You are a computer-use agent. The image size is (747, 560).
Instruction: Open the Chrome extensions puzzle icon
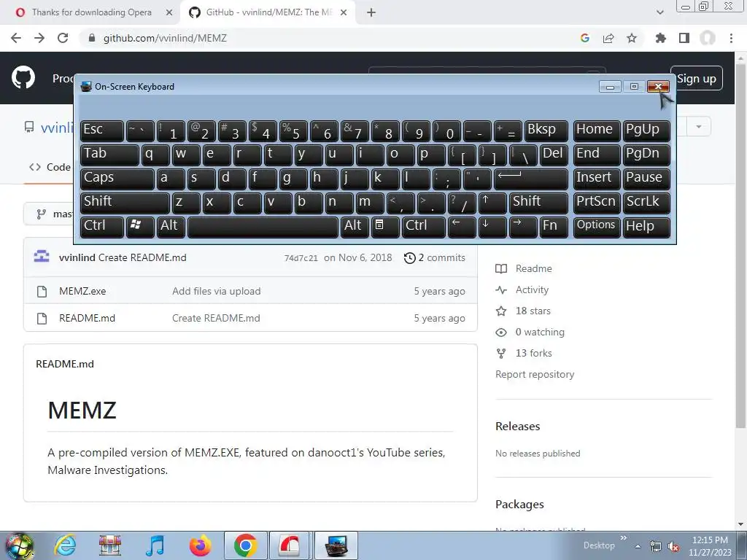tap(660, 38)
